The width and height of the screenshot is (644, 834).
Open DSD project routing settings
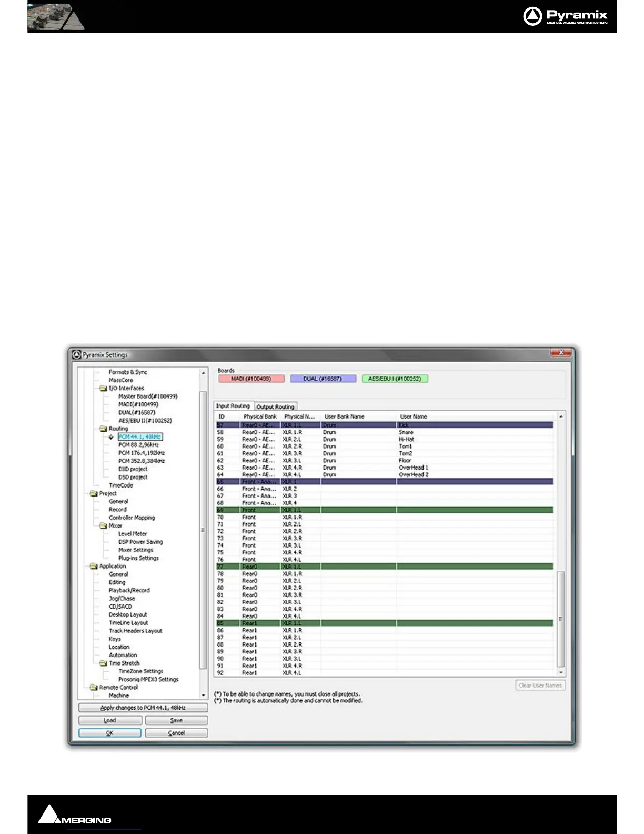click(133, 477)
